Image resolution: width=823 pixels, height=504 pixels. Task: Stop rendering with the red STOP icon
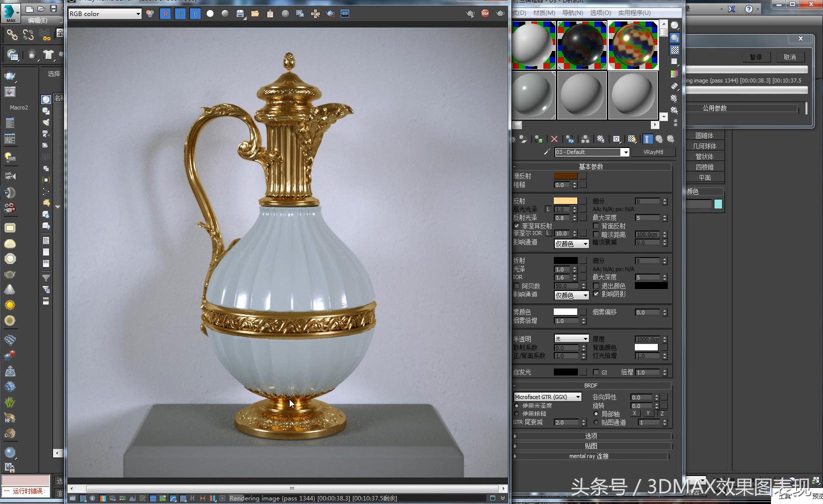[485, 13]
